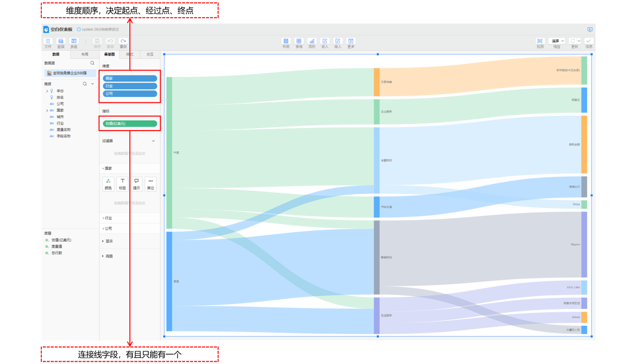Select the 全球独角兽企业500强 data source
This screenshot has width=637, height=364.
point(69,73)
